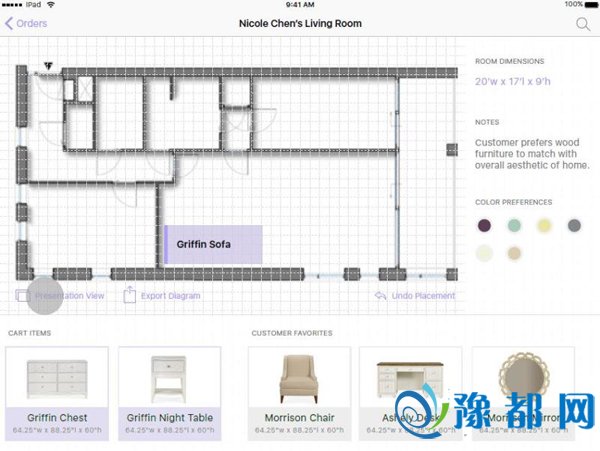Image resolution: width=600 pixels, height=451 pixels.
Task: Go back to Orders
Action: [26, 23]
